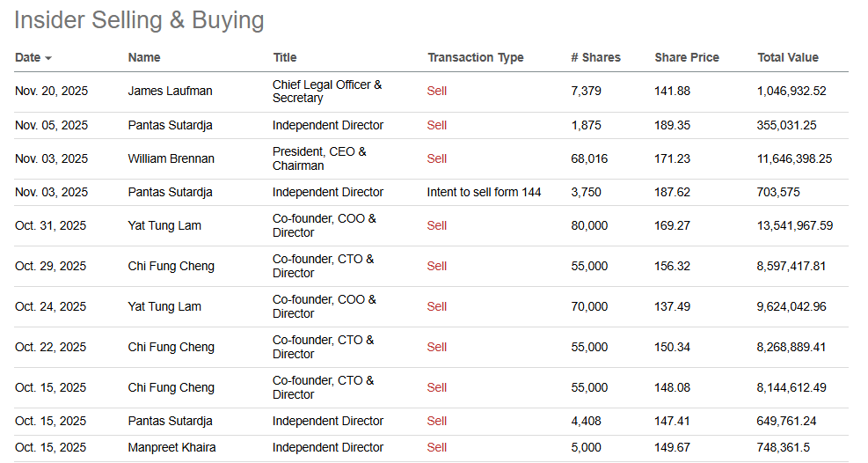Click the Date column sort arrow
Viewport: 868px width, 463px height.
48,58
